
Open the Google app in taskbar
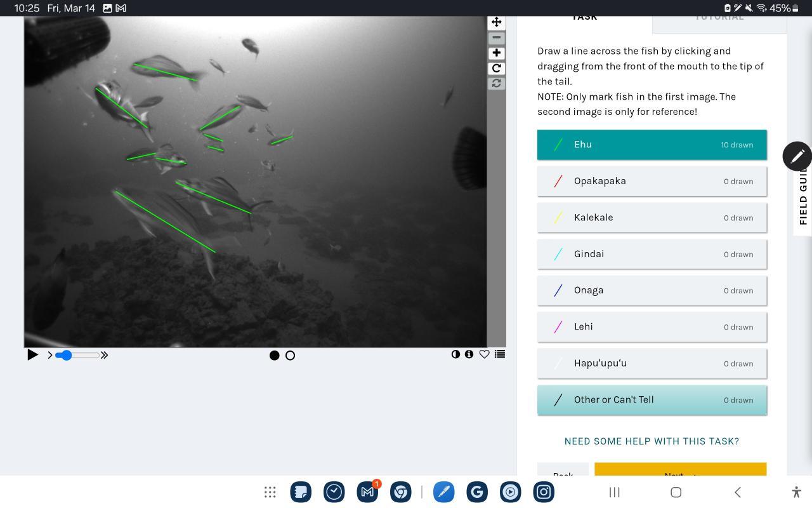pos(477,492)
